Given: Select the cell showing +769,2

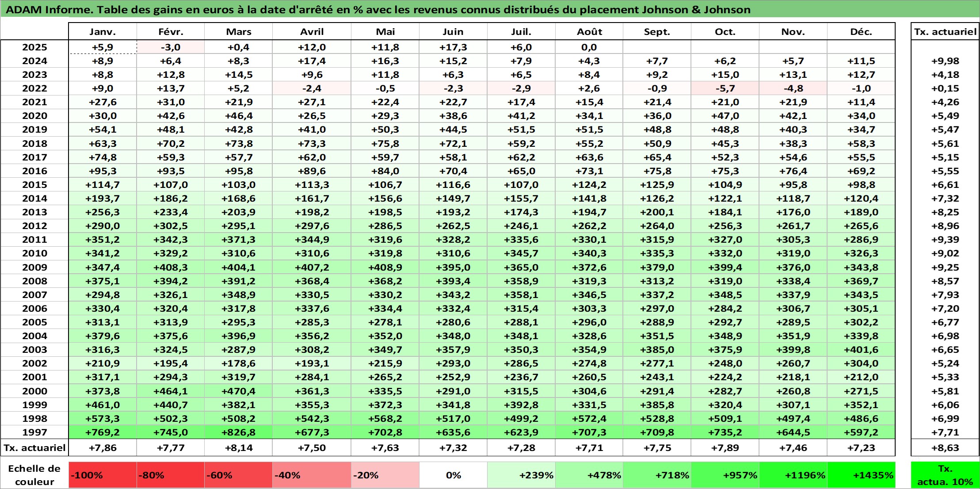Looking at the screenshot, I should coord(103,432).
